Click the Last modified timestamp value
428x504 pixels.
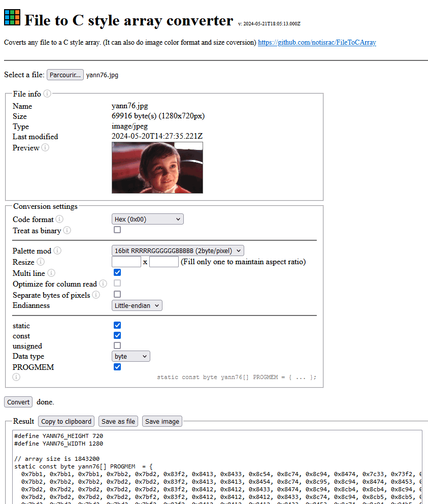coord(157,136)
